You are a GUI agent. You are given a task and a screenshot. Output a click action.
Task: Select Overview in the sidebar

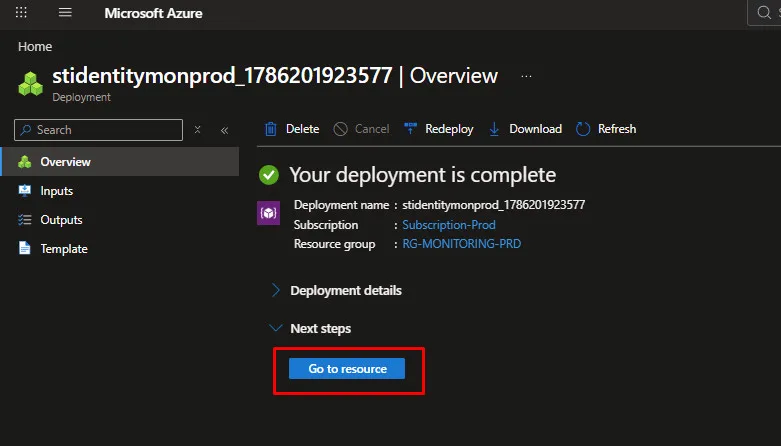[120, 161]
